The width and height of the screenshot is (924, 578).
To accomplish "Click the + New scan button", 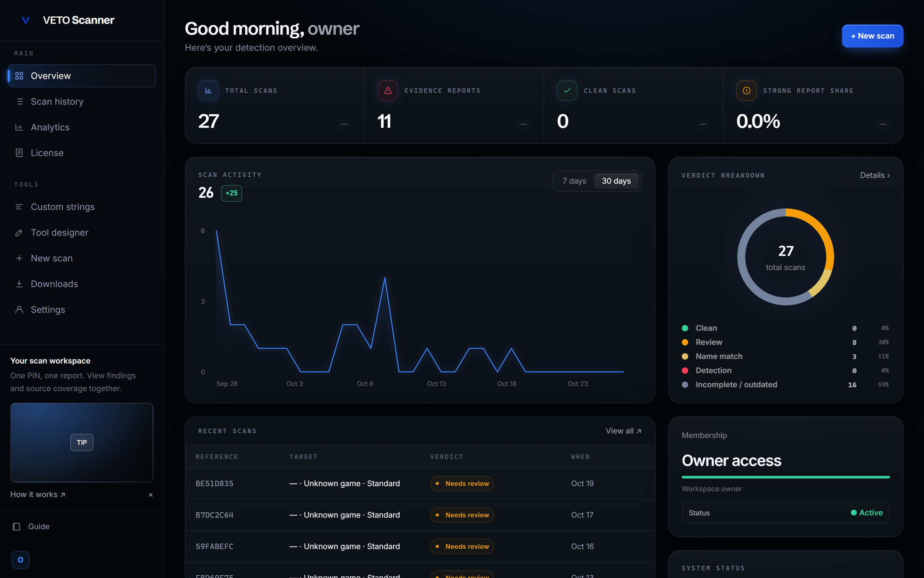I will (872, 36).
